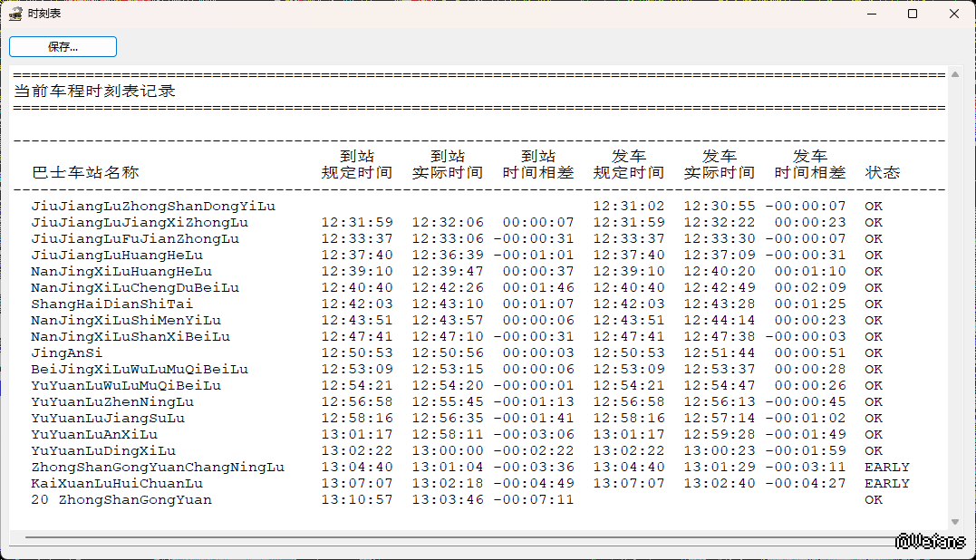Screen dimensions: 976x560
Task: Click the vertical scrollbar down arrow
Action: pyautogui.click(x=955, y=522)
